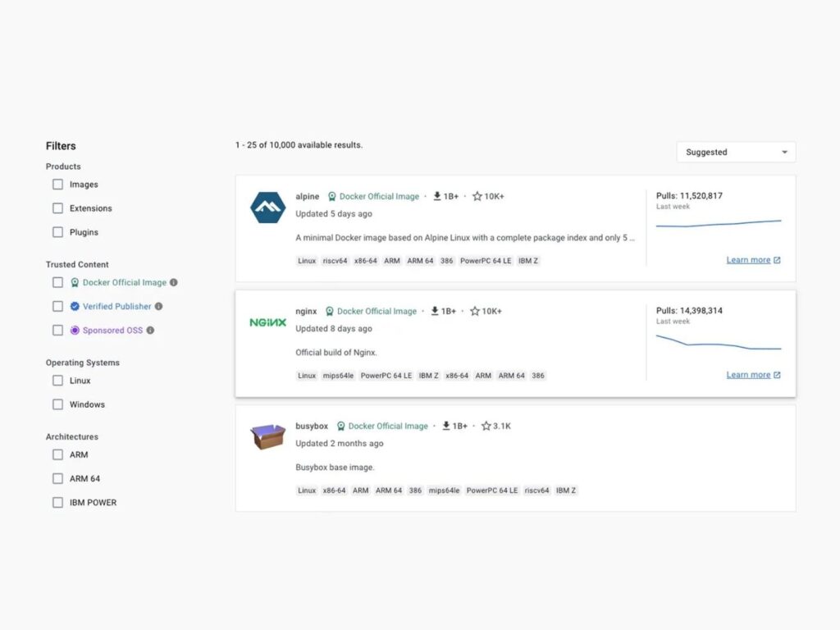Click the 'Pulls: 11,520,817' text
This screenshot has height=630, width=840.
tap(689, 195)
